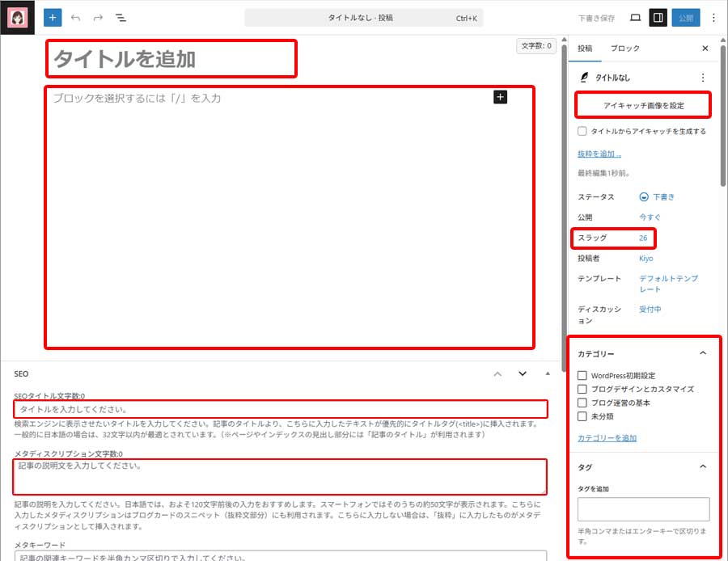Click the タグを追加 input field
This screenshot has width=728, height=561.
(x=644, y=508)
